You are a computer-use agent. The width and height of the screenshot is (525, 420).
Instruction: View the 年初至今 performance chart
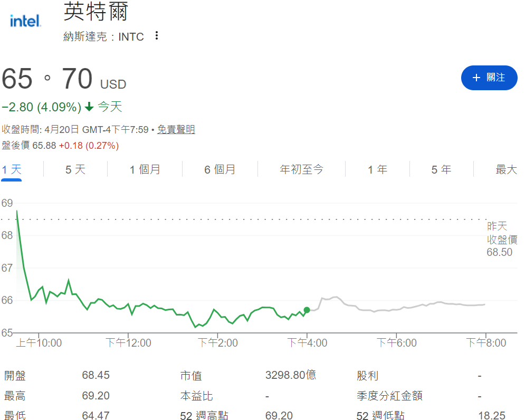301,169
